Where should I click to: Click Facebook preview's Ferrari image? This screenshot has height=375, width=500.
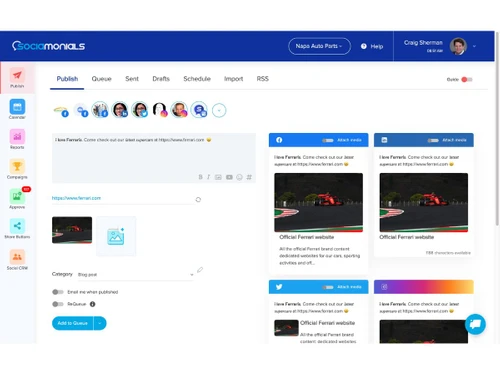pos(318,202)
